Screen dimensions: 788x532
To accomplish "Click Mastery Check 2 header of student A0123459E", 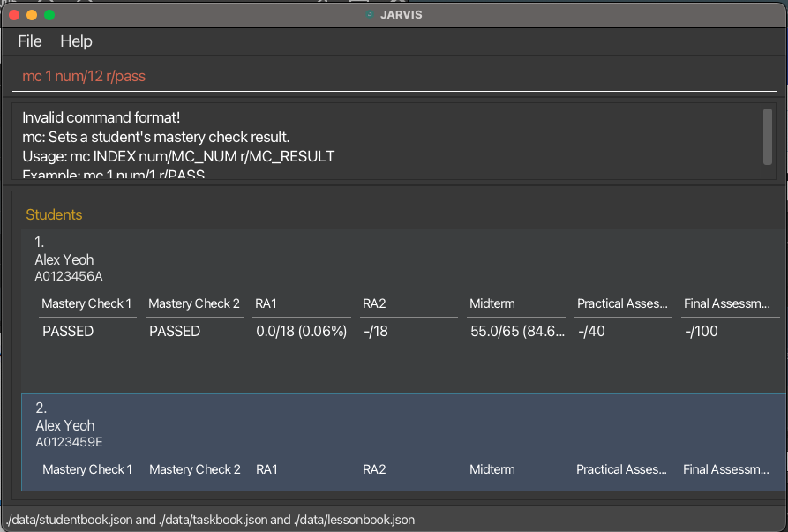I will (195, 469).
